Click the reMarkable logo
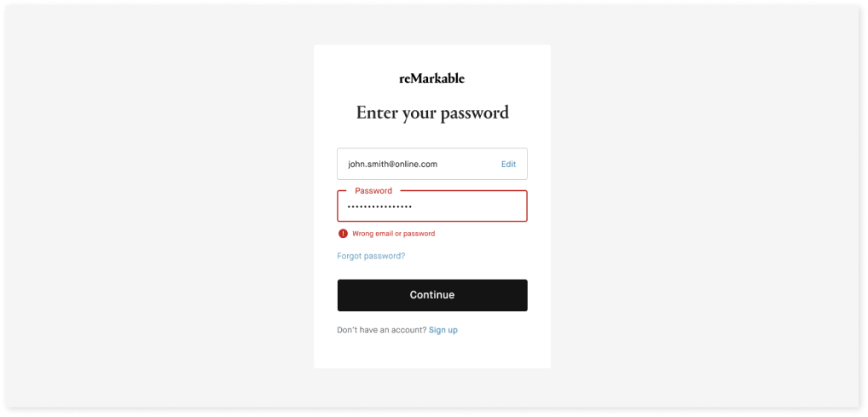Screen dimensions: 868x417 click(x=431, y=78)
